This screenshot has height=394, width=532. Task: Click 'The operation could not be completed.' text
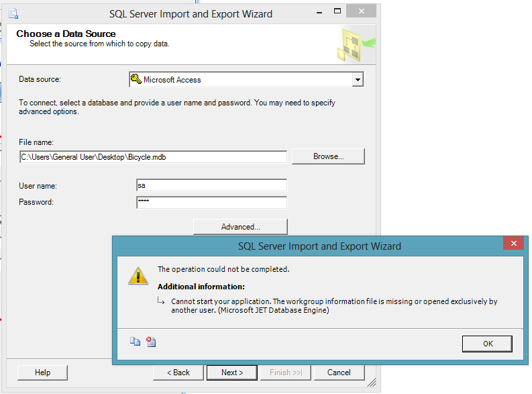(x=223, y=269)
